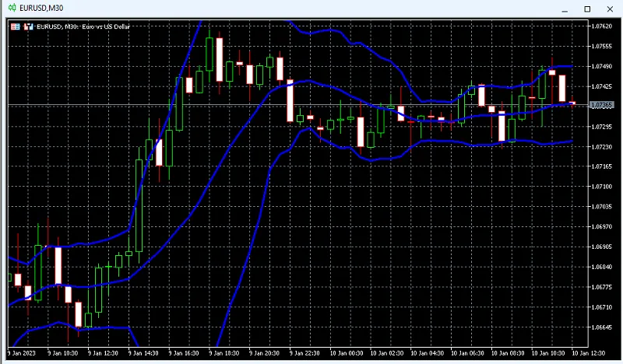Viewport: 623px width, 364px height.
Task: Click the '9 Jan 18:30' time axis label
Action: [224, 353]
